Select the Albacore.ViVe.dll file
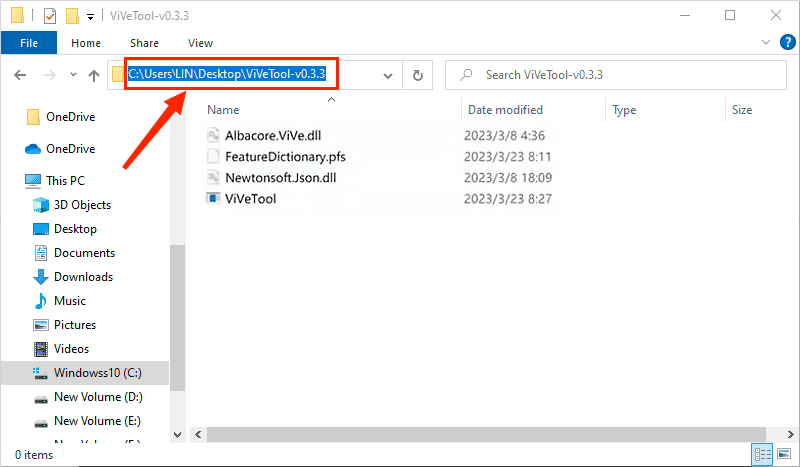The height and width of the screenshot is (467, 800). pos(273,135)
